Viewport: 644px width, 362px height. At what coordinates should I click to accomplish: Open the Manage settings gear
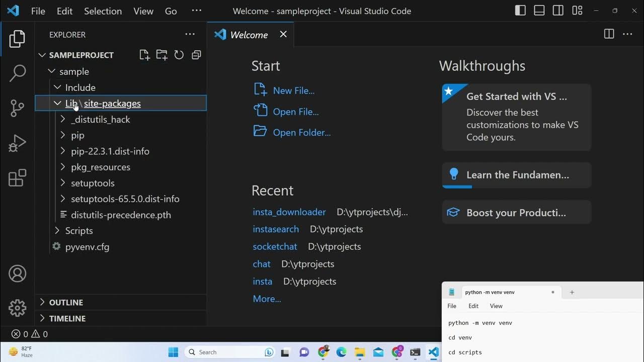tap(17, 308)
